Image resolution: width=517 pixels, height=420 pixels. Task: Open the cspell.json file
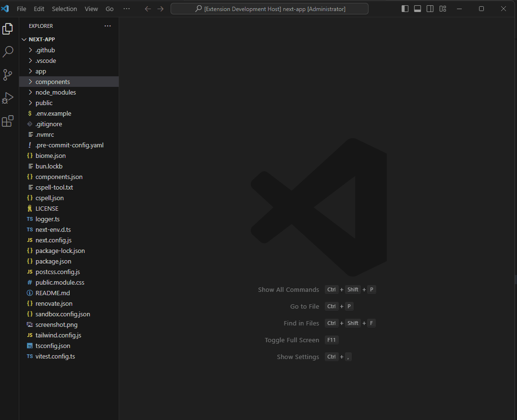pyautogui.click(x=69, y=198)
